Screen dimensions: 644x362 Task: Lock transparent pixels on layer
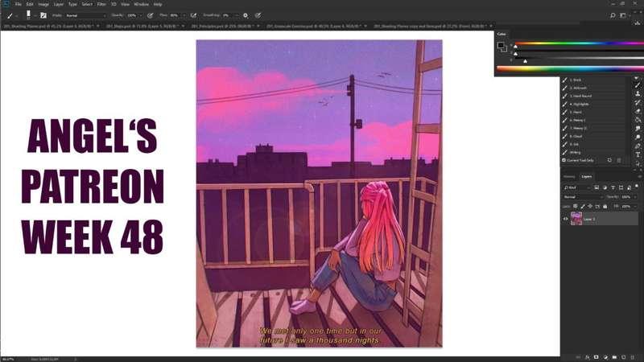[576, 207]
